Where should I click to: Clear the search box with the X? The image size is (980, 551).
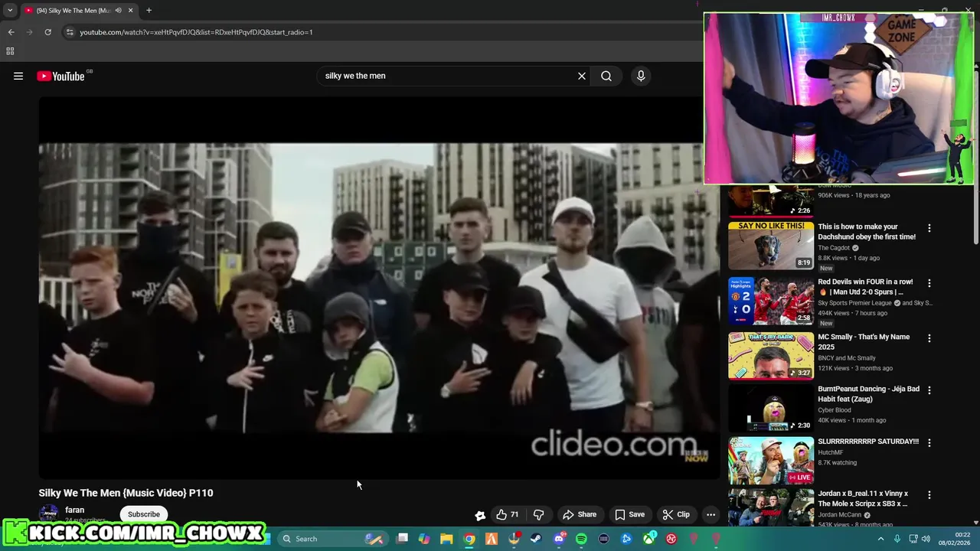coord(582,76)
